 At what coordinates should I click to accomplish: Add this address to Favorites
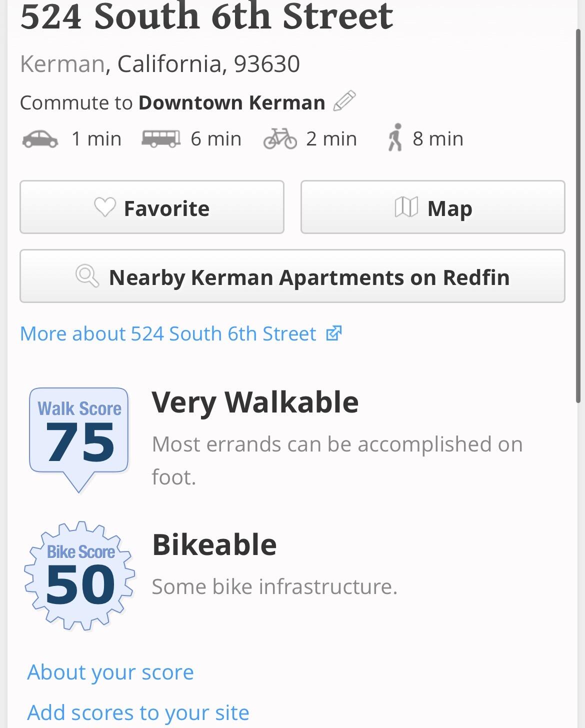(152, 207)
